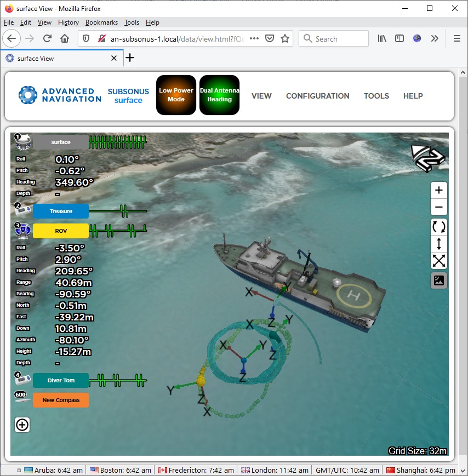Click the ROV Bearing value -90.59°

(73, 294)
